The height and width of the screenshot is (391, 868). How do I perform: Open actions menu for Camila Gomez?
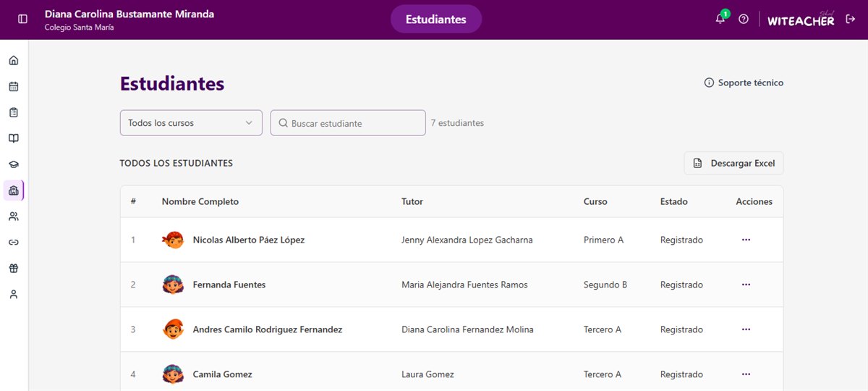pyautogui.click(x=746, y=374)
